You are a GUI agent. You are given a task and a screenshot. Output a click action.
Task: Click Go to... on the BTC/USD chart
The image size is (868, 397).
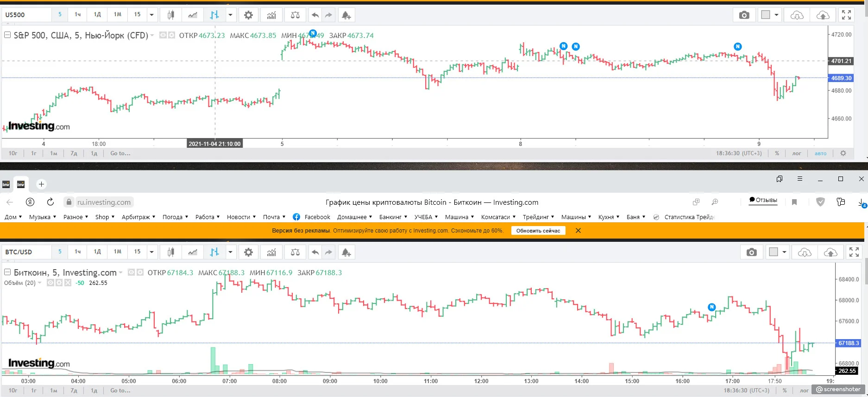pyautogui.click(x=120, y=391)
